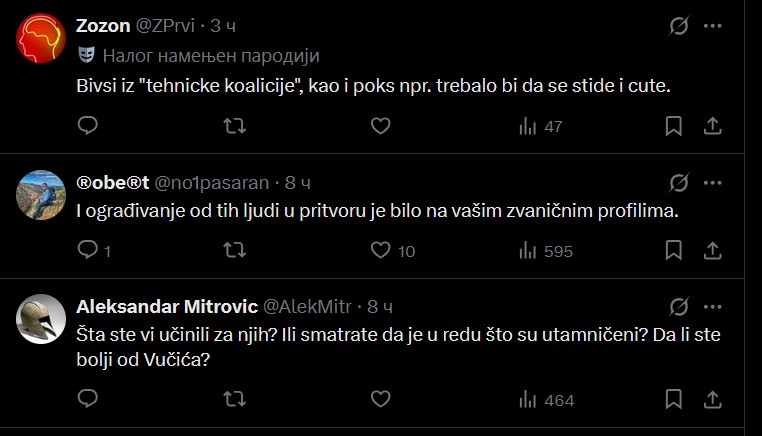The height and width of the screenshot is (436, 762).
Task: Like Zozon's tweet
Action: point(381,126)
